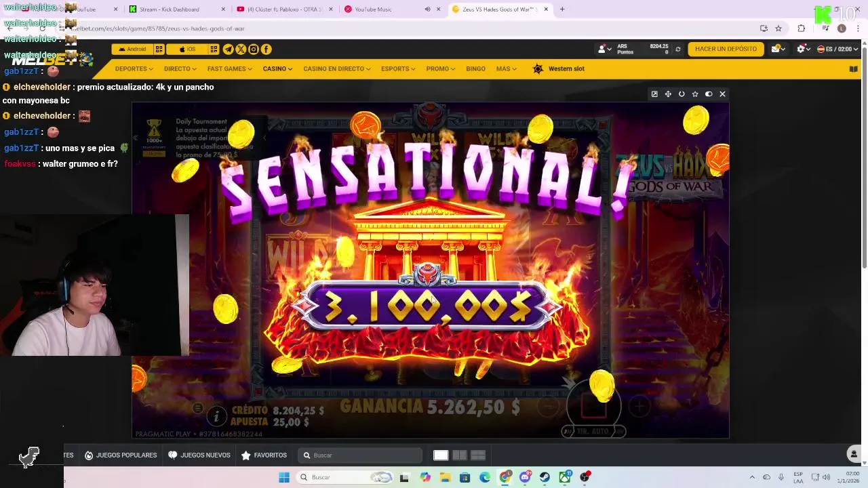This screenshot has width=868, height=488.
Task: Click the support chat avatar icon
Action: point(854,454)
